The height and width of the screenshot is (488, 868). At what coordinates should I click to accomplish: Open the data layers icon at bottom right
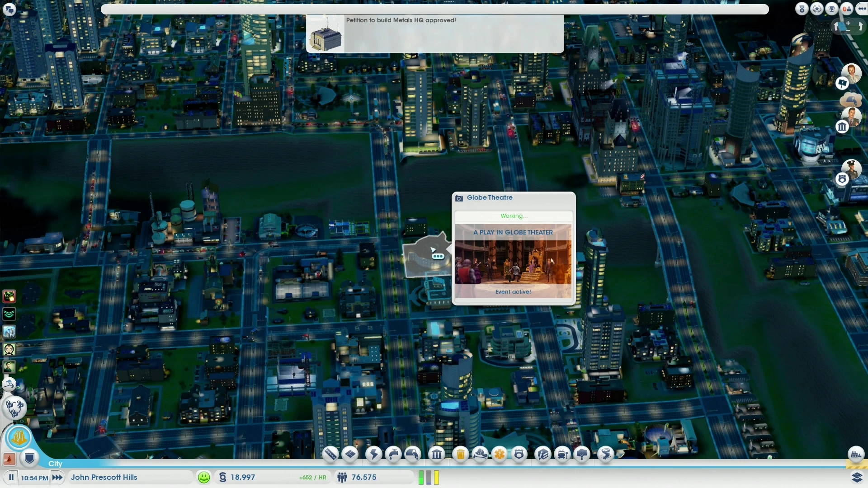[x=857, y=477]
